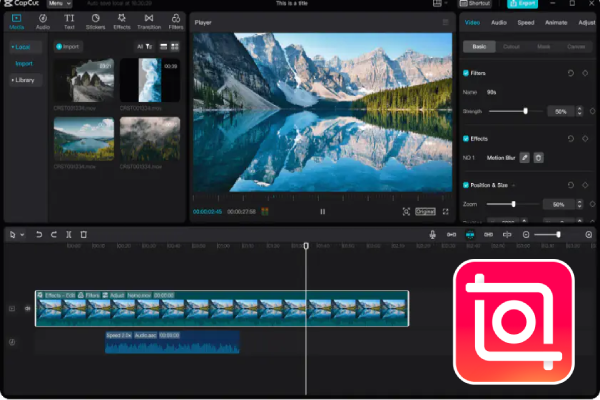Image resolution: width=600 pixels, height=400 pixels.
Task: Mute the video track audio
Action: 28,308
